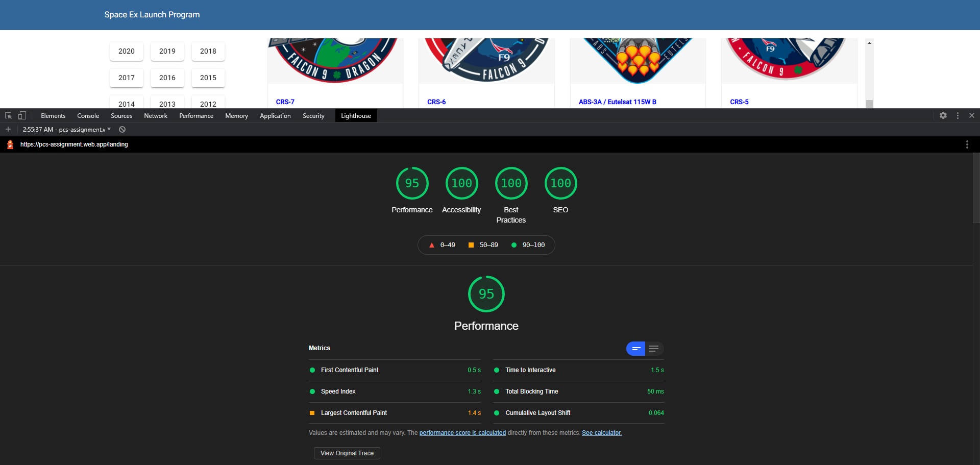
Task: Switch to the Network tab
Action: tap(156, 116)
